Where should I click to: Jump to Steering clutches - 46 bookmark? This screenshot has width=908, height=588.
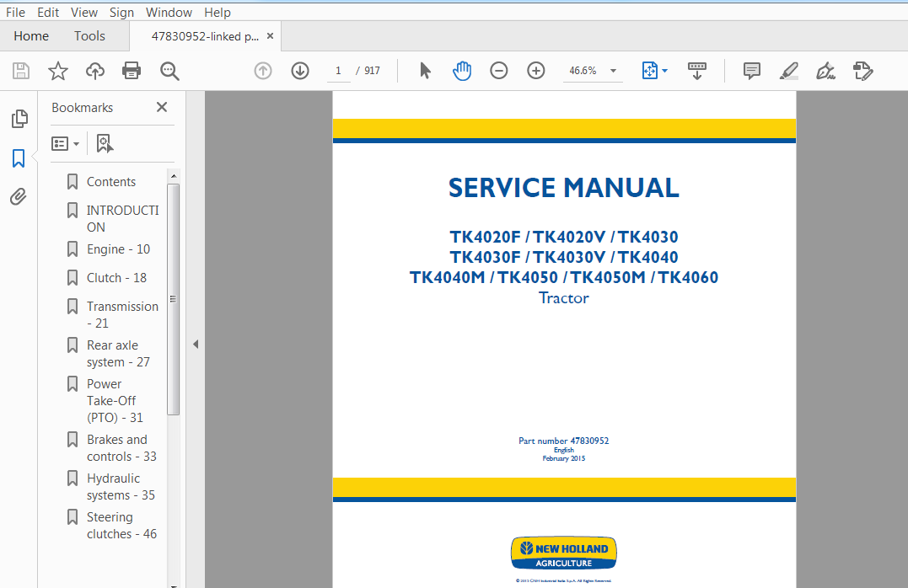[121, 526]
